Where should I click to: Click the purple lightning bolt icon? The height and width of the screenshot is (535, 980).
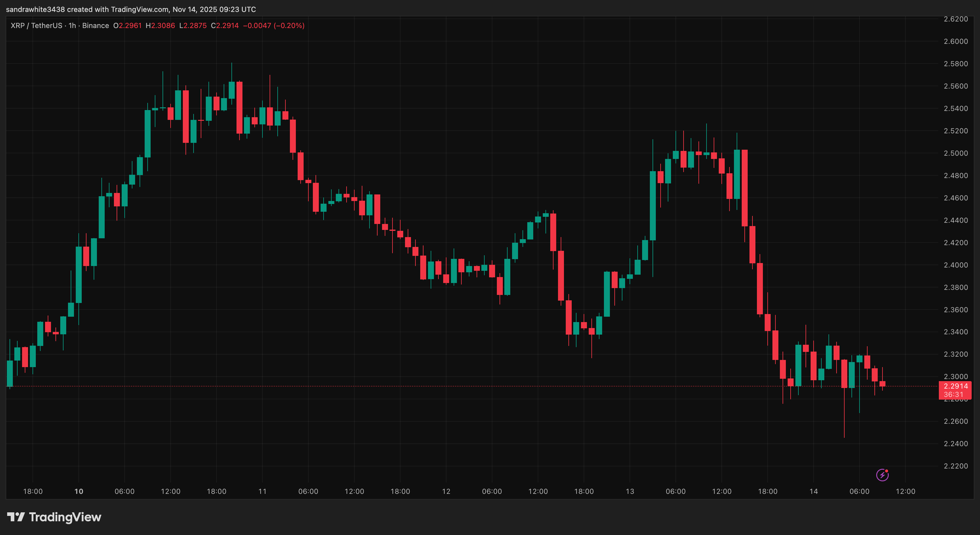[x=882, y=475]
